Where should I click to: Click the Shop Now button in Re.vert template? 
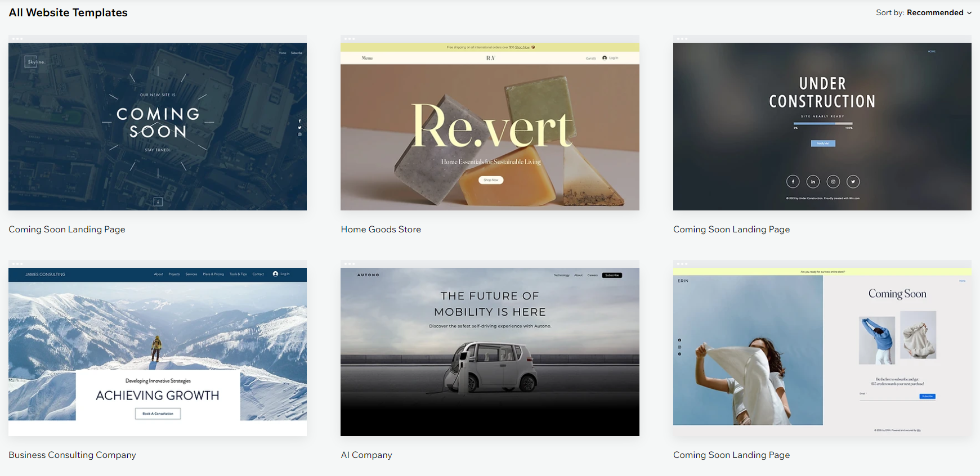tap(491, 180)
